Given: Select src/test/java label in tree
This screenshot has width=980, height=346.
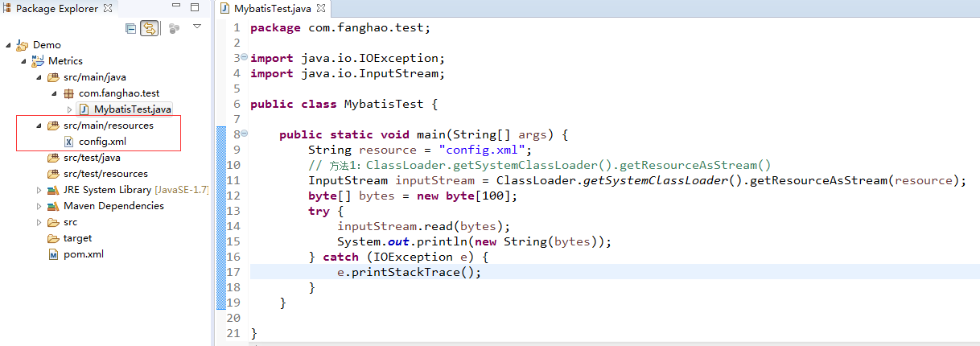Looking at the screenshot, I should 93,158.
